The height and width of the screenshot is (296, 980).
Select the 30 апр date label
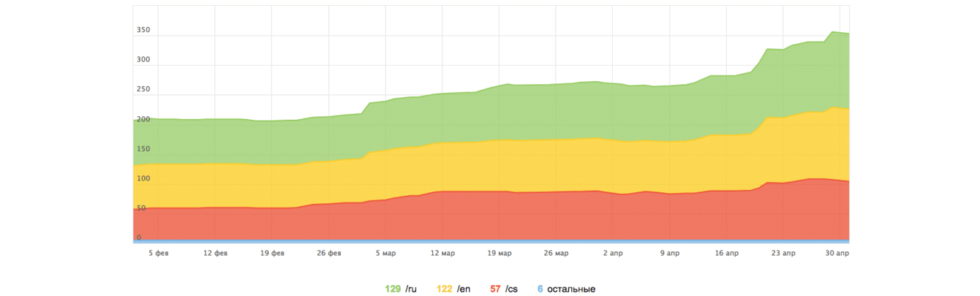pos(837,254)
